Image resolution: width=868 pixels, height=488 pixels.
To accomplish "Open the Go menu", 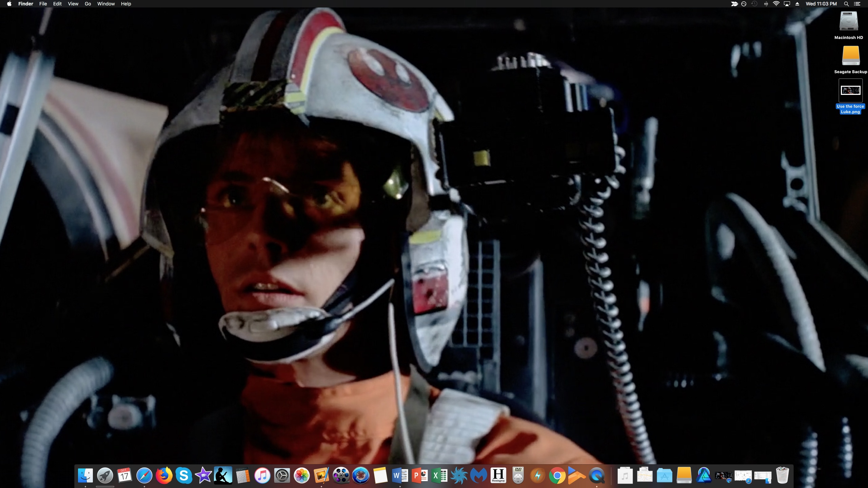I will pos(88,4).
